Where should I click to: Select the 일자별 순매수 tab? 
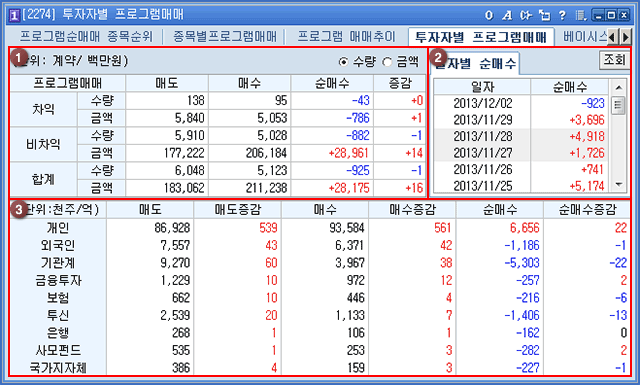click(474, 63)
